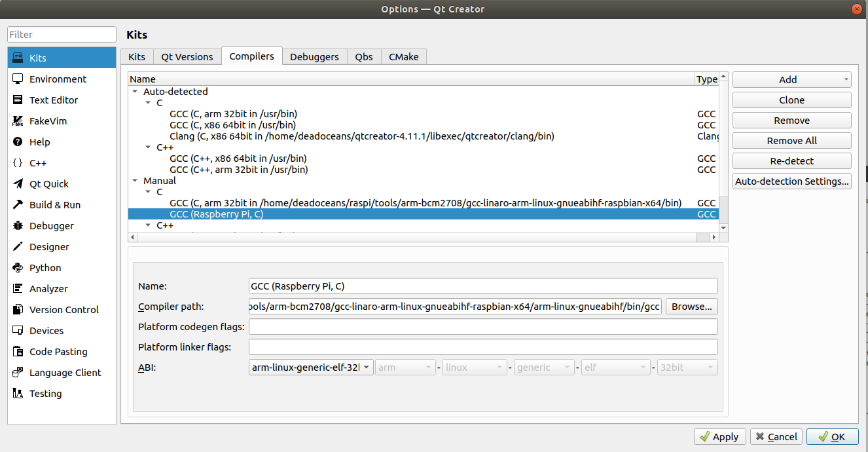Collapse the C++ group under Auto-detected
This screenshot has width=868, height=452.
149,147
